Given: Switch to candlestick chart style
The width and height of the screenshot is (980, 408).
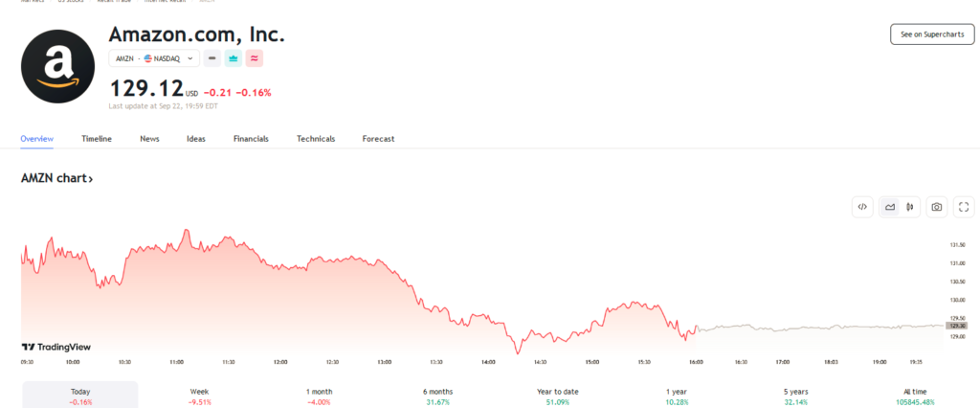Looking at the screenshot, I should click(x=910, y=207).
